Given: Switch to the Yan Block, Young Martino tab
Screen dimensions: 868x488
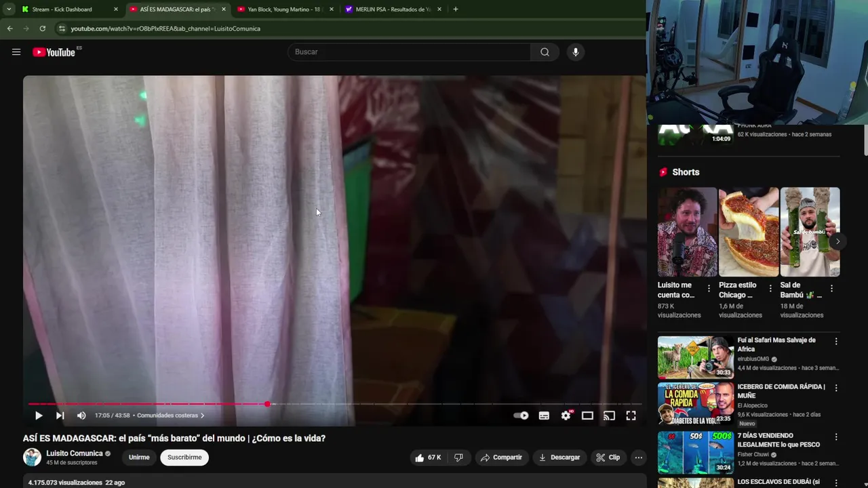Looking at the screenshot, I should coord(283,9).
